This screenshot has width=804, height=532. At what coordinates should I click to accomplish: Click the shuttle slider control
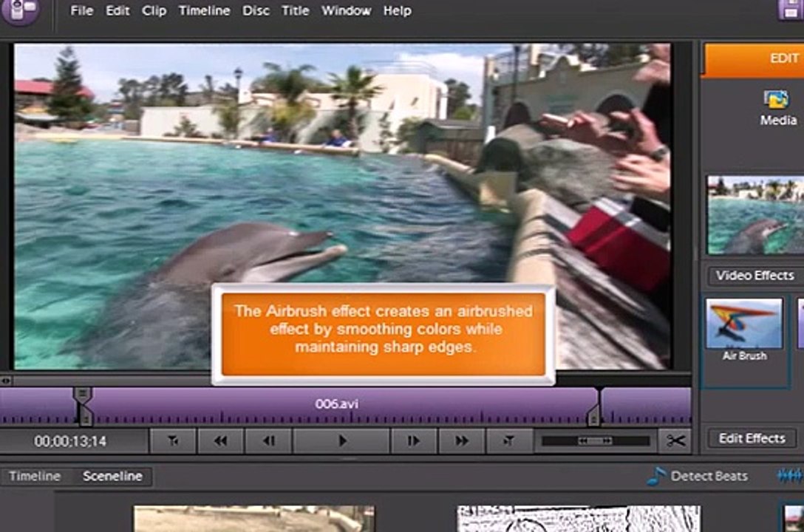pos(596,441)
